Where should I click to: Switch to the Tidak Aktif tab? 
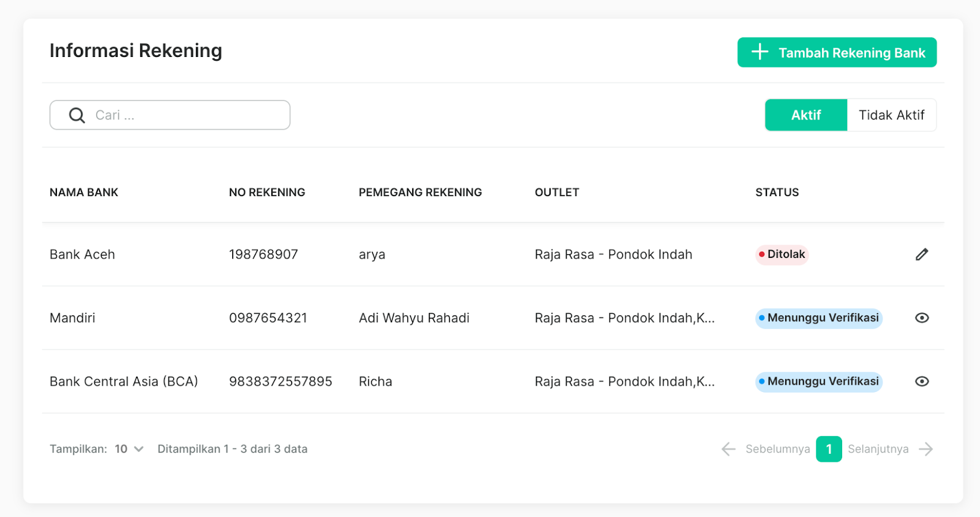tap(891, 115)
